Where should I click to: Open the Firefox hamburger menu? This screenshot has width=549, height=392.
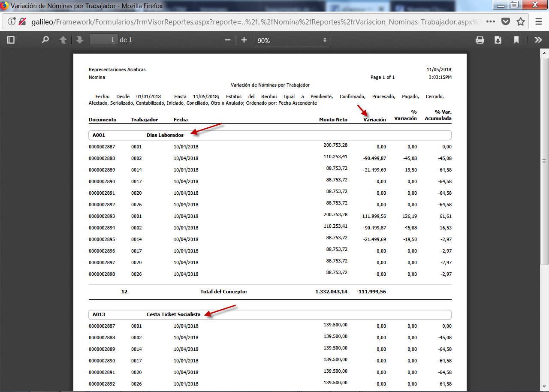(x=538, y=21)
